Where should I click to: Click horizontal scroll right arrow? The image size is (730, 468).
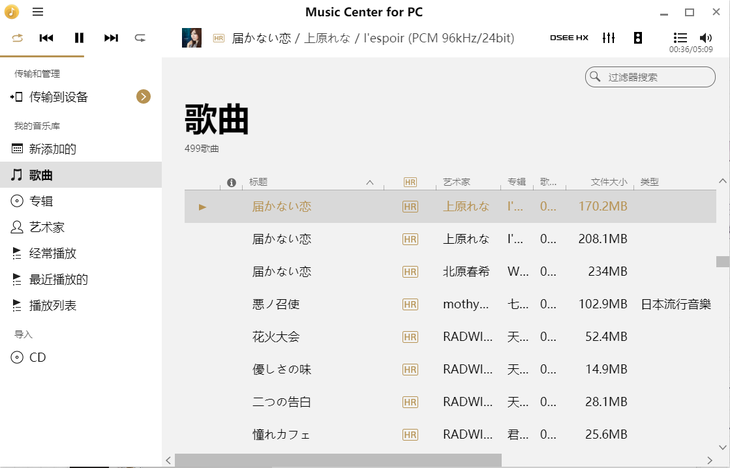coord(710,461)
